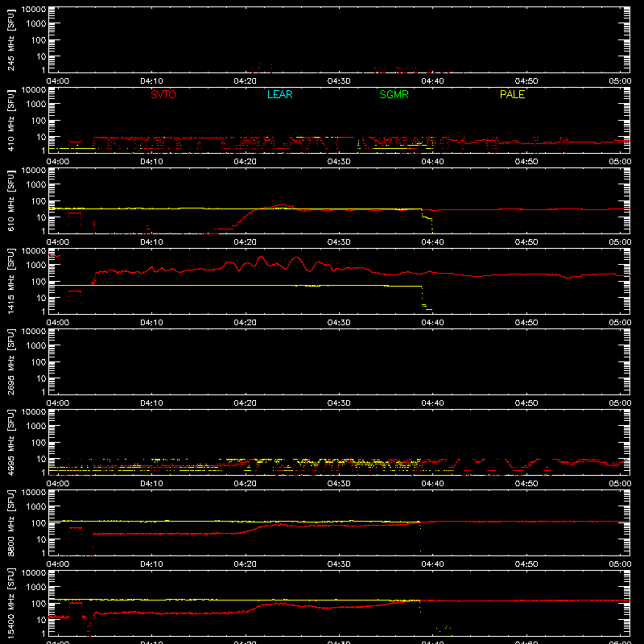Click the 04:40 time label under the 410 MHz panel
Viewport: 644px width, 644px height.
[432, 162]
